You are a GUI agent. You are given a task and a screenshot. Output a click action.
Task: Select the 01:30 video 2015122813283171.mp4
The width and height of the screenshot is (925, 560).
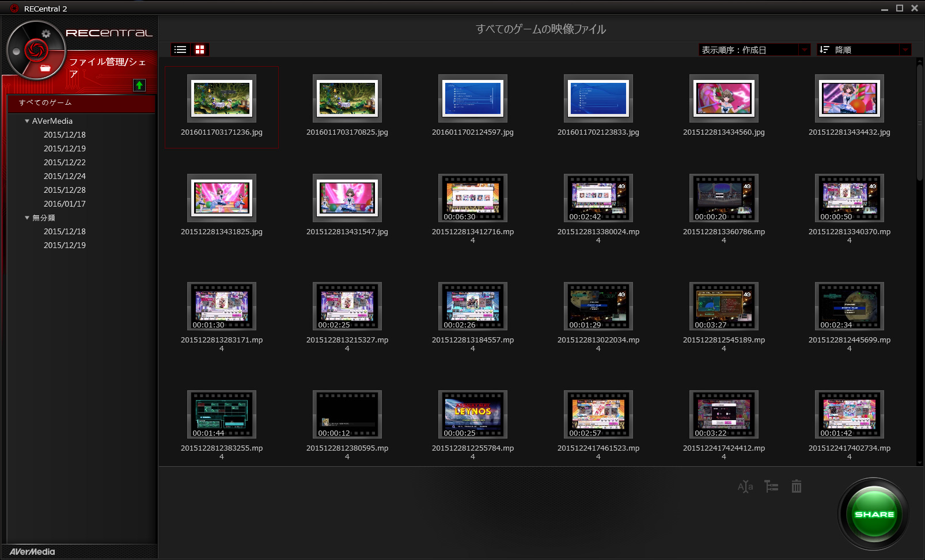click(x=222, y=306)
